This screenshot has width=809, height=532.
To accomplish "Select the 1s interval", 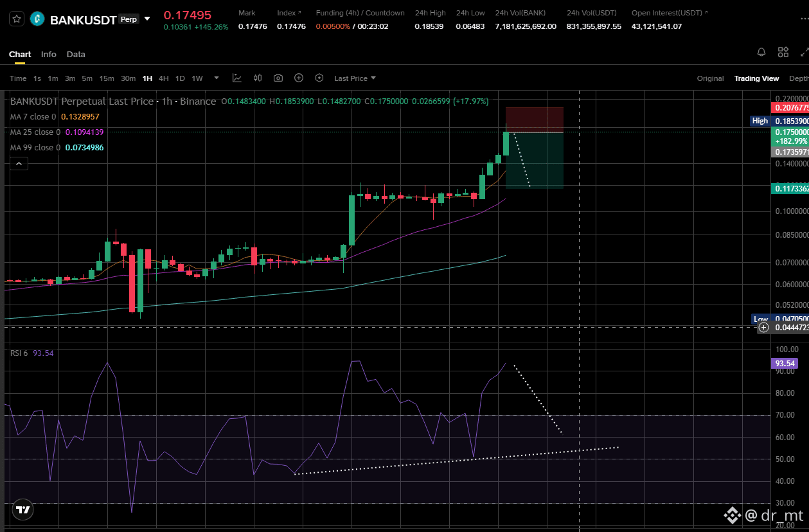I will coord(37,78).
